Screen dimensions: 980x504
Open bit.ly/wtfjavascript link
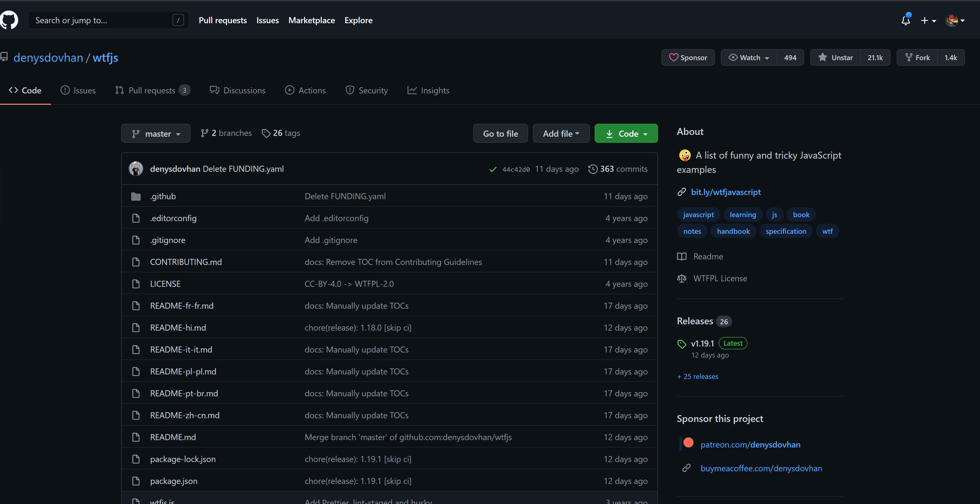[x=726, y=192]
